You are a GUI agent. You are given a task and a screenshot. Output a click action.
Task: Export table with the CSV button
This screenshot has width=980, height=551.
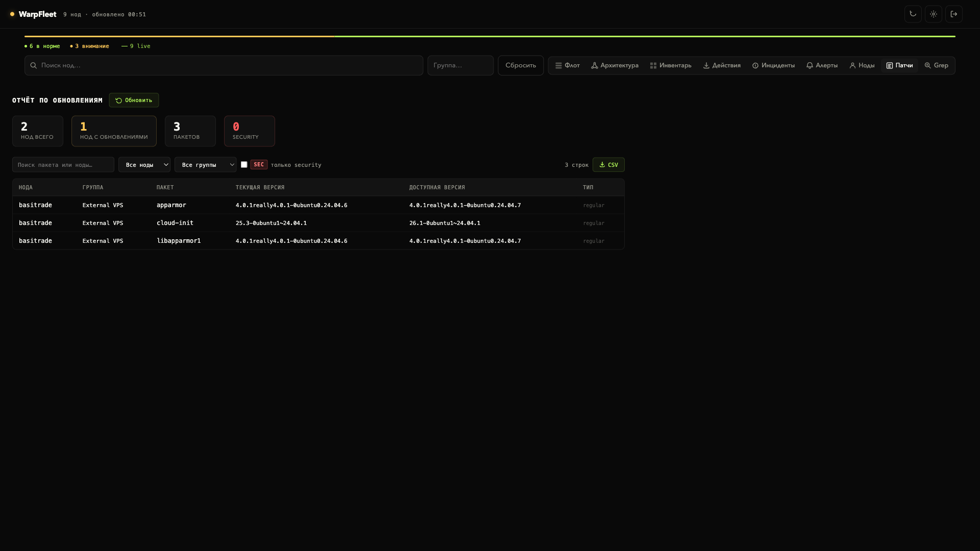pos(608,165)
